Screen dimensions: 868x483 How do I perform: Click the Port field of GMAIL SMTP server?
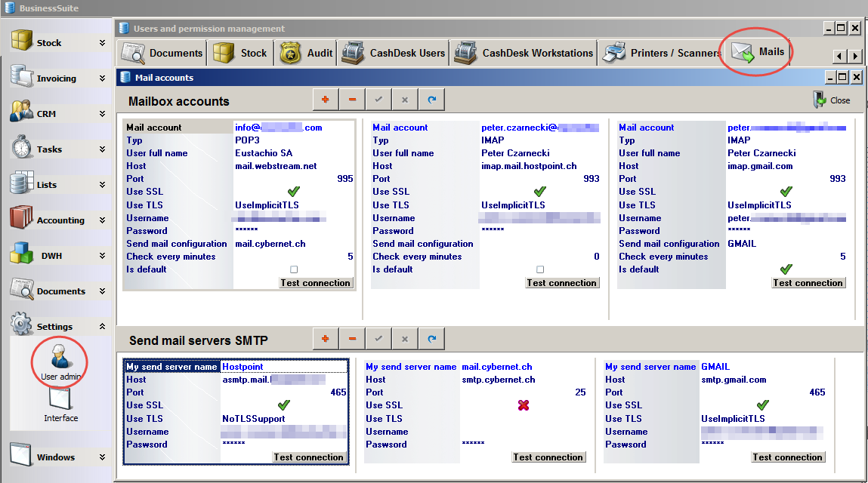click(763, 392)
